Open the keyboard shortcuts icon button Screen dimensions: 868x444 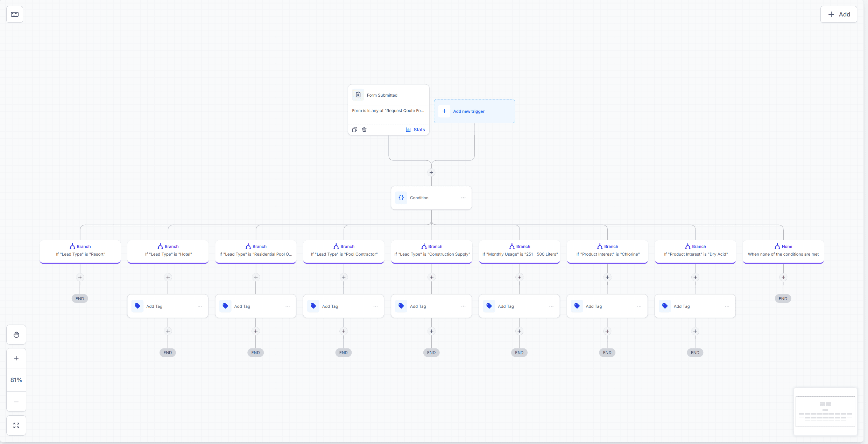[x=15, y=14]
